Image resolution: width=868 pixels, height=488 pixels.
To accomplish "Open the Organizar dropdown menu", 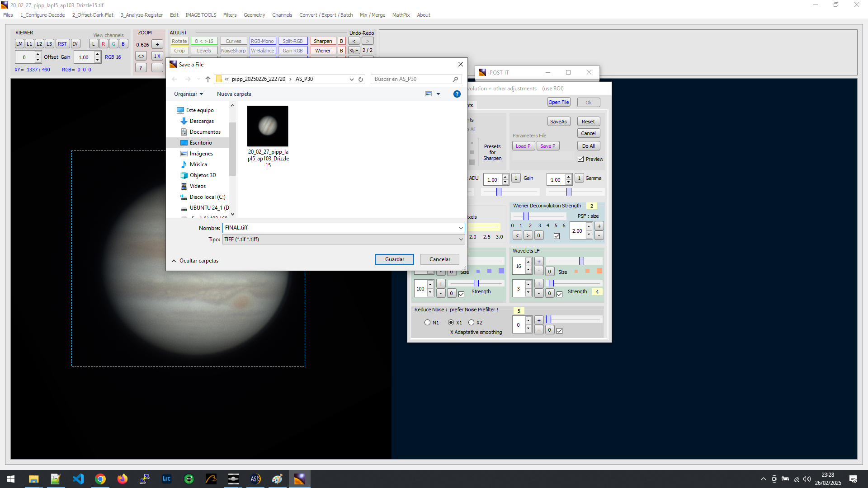I will (189, 94).
